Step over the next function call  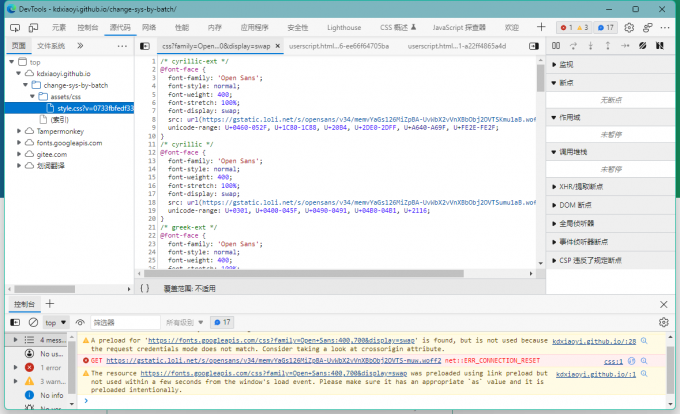(573, 46)
